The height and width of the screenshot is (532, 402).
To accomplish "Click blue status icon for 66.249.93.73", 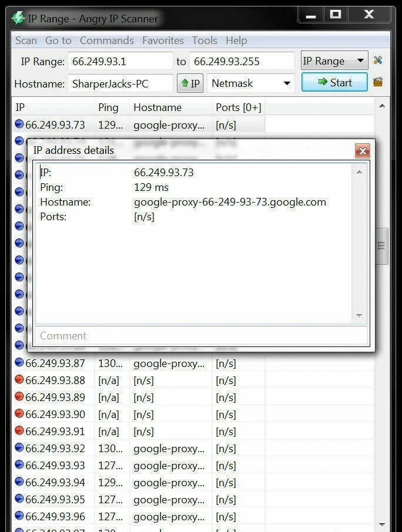I will (19, 124).
